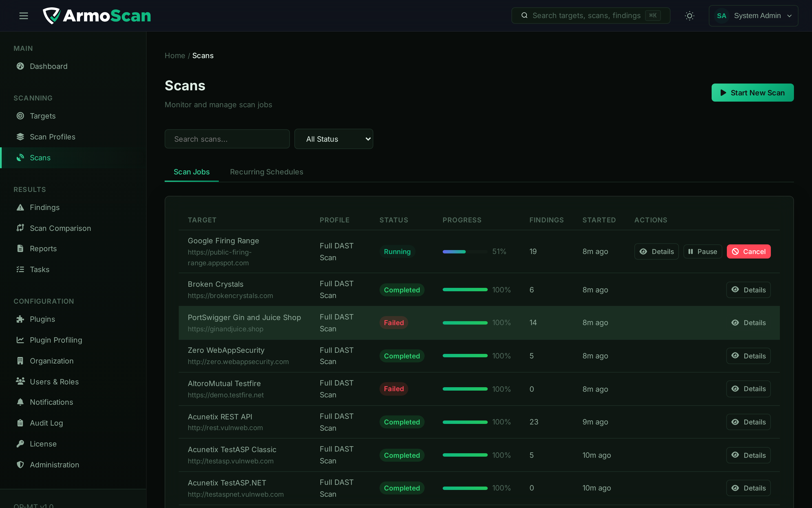Open License in the sidebar
Image resolution: width=812 pixels, height=508 pixels.
click(x=73, y=444)
